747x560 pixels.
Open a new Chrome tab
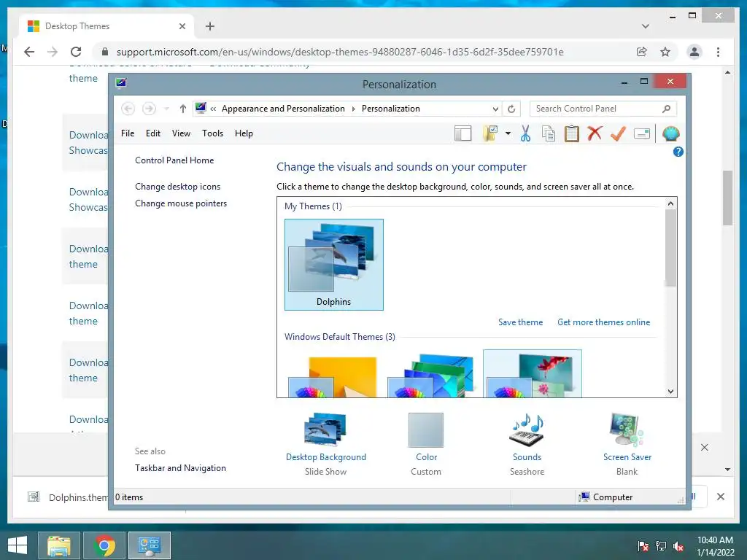pos(210,26)
